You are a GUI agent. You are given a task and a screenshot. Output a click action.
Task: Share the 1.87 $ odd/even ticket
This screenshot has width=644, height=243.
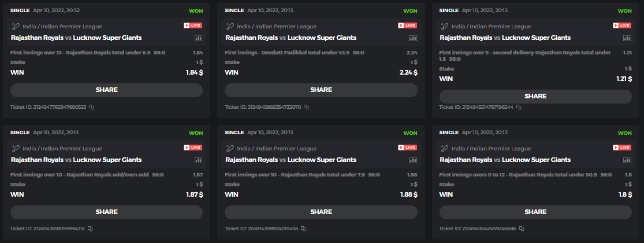(106, 212)
